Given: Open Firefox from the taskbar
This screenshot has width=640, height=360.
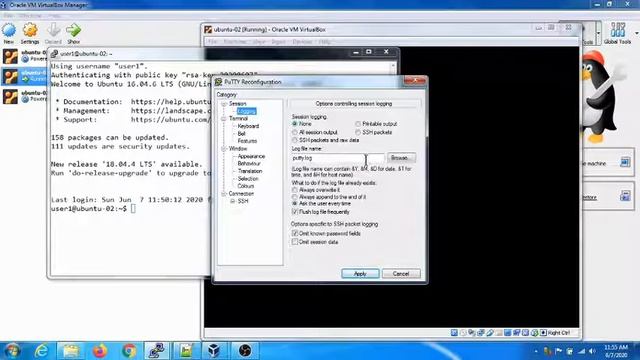Looking at the screenshot, I should click(100, 351).
